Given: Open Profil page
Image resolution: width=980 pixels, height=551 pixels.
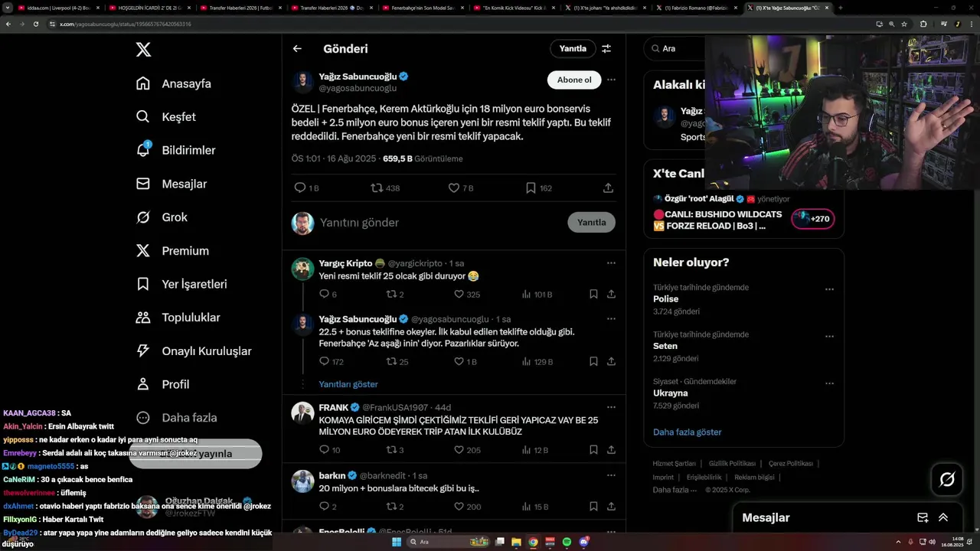Looking at the screenshot, I should [x=162, y=384].
